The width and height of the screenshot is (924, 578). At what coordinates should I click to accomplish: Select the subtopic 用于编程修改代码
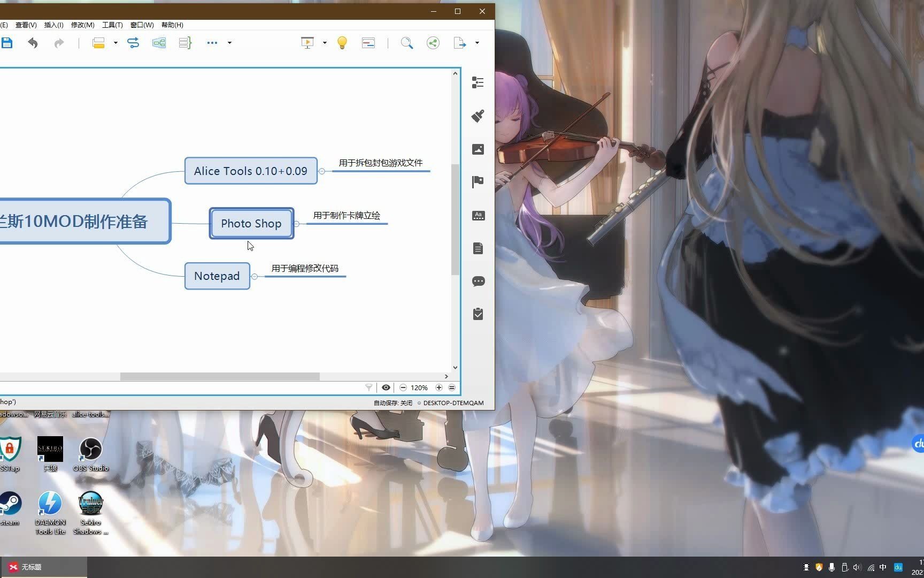(x=305, y=268)
